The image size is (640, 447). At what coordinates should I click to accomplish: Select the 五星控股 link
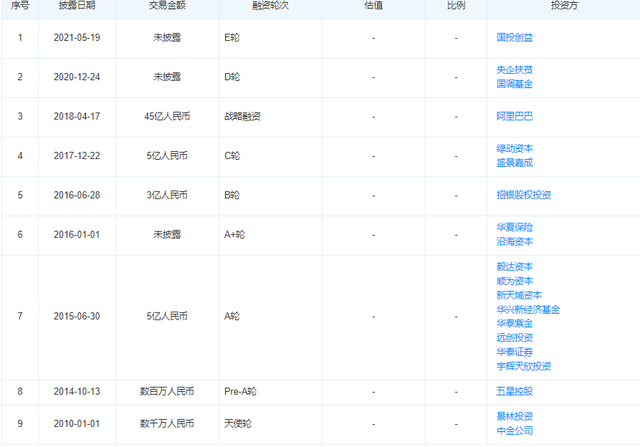point(514,391)
